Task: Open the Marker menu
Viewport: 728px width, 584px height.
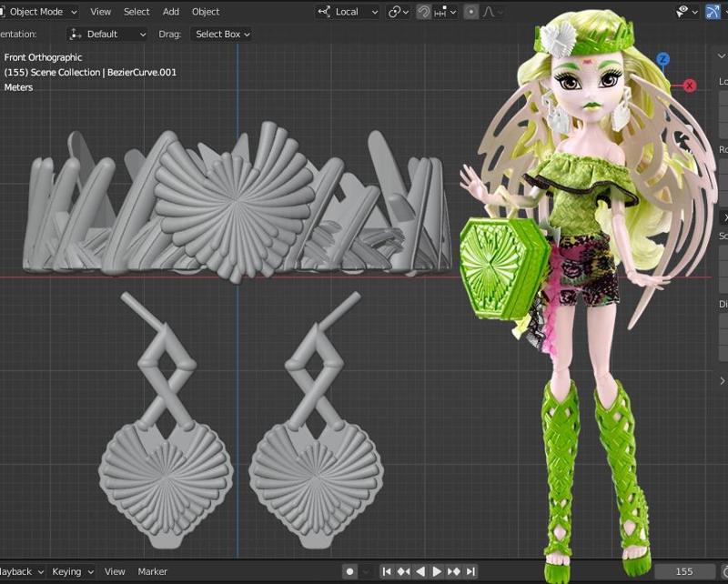Action: [x=152, y=571]
